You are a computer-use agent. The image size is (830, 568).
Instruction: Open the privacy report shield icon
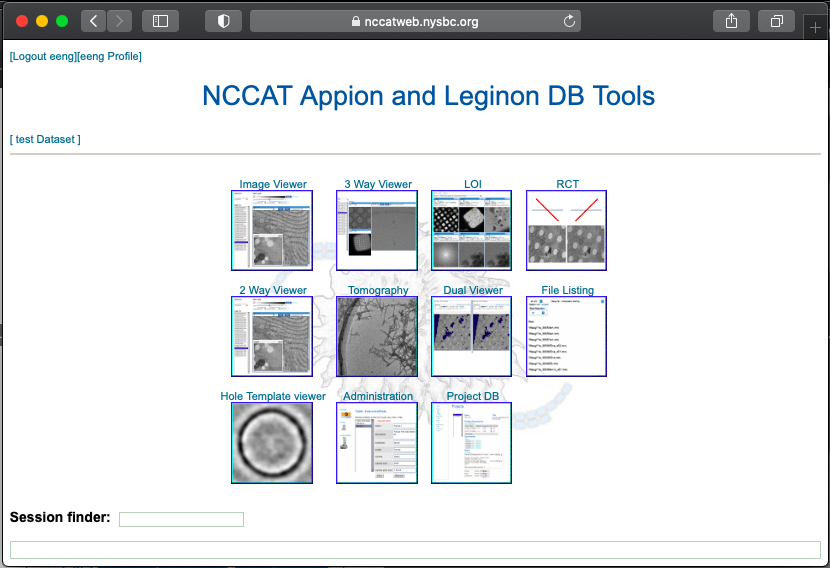coord(223,21)
